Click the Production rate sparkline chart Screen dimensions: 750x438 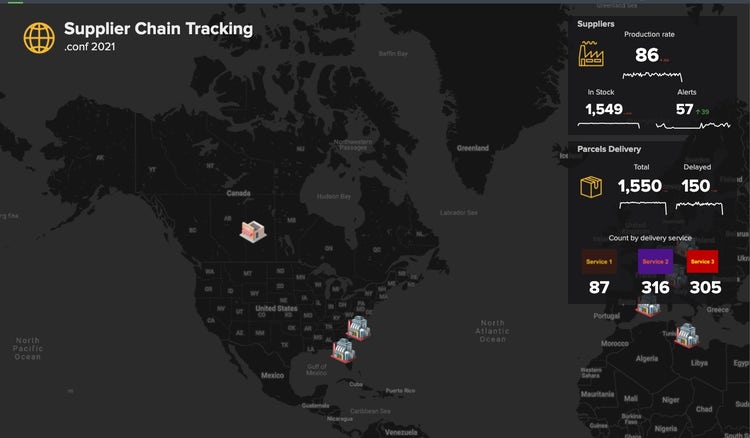(651, 75)
